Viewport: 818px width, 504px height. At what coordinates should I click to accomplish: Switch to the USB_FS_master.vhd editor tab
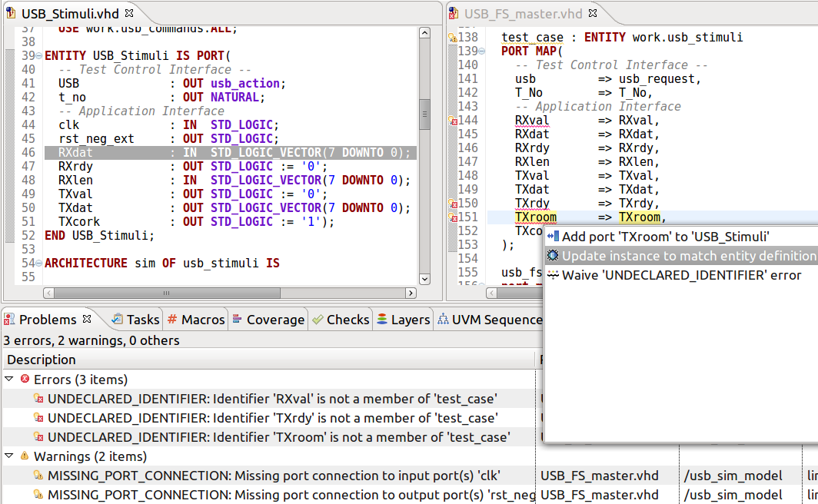coord(523,12)
